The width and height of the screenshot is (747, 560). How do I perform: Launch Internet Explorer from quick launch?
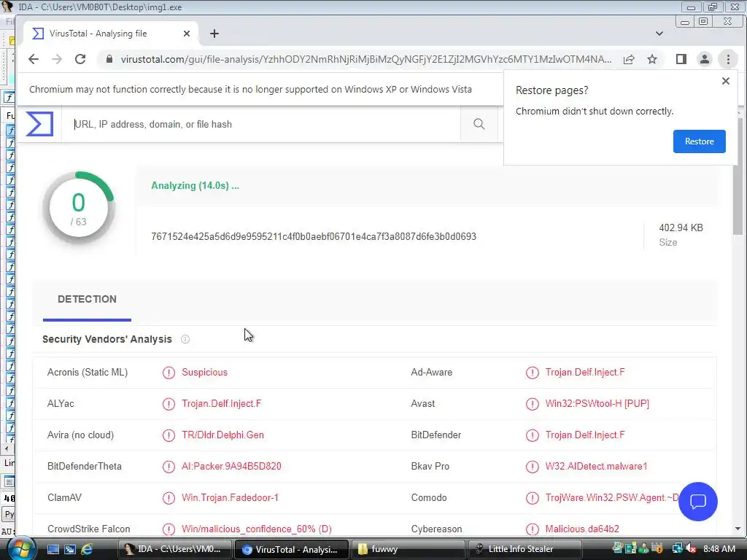click(88, 549)
